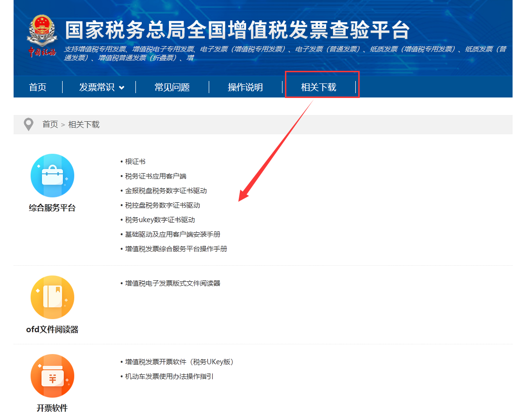Go to 常见问题 in navigation bar
Screen dimensions: 515x420
click(x=172, y=87)
